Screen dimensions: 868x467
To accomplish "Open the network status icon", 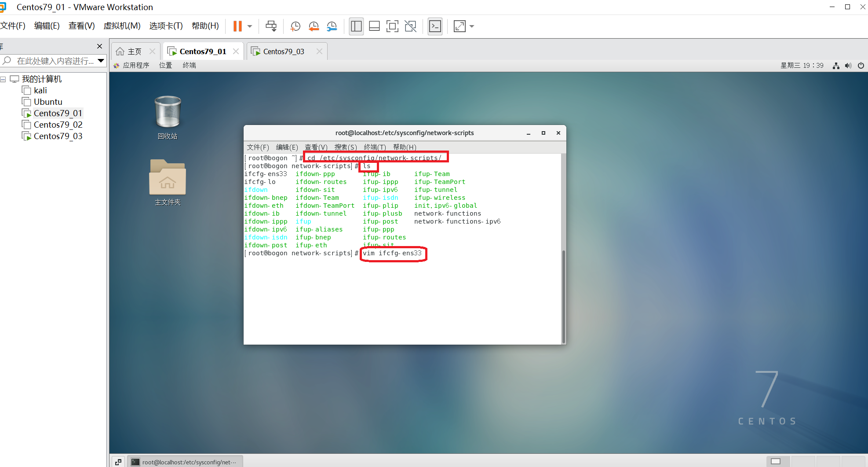I will coord(836,66).
